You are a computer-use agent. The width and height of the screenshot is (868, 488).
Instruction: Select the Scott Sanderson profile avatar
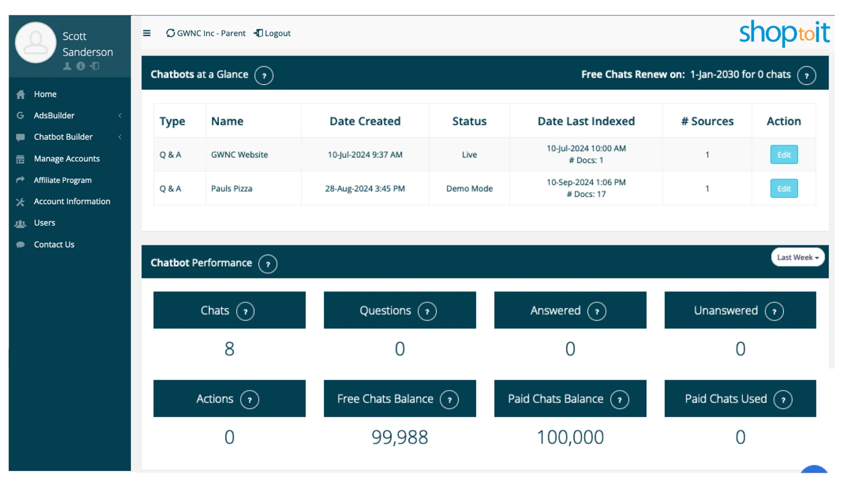coord(35,42)
